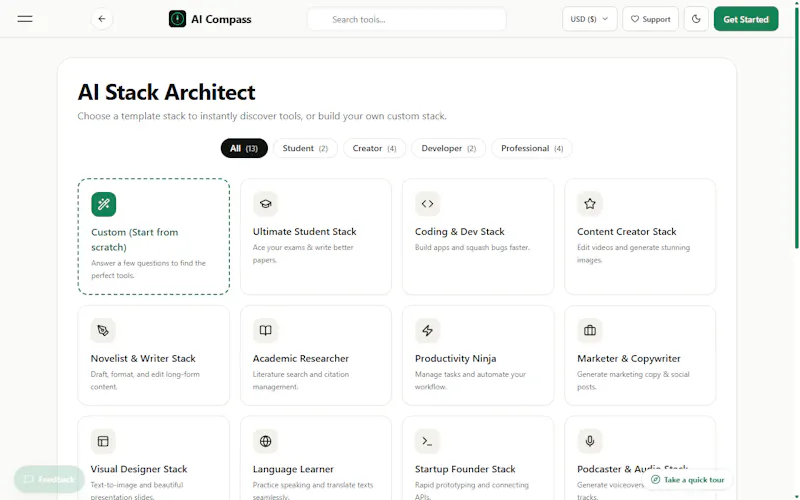Click the star Content Creator icon
The image size is (800, 500).
[590, 204]
